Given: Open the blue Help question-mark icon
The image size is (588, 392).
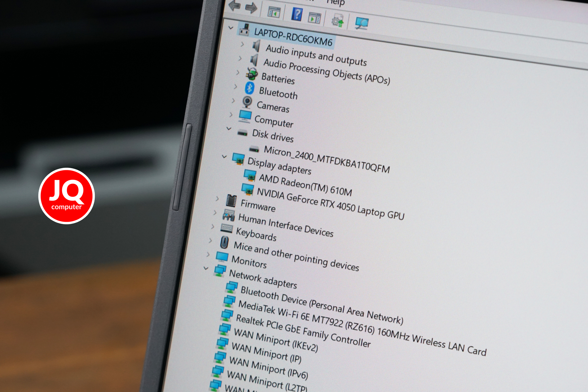Looking at the screenshot, I should 297,14.
